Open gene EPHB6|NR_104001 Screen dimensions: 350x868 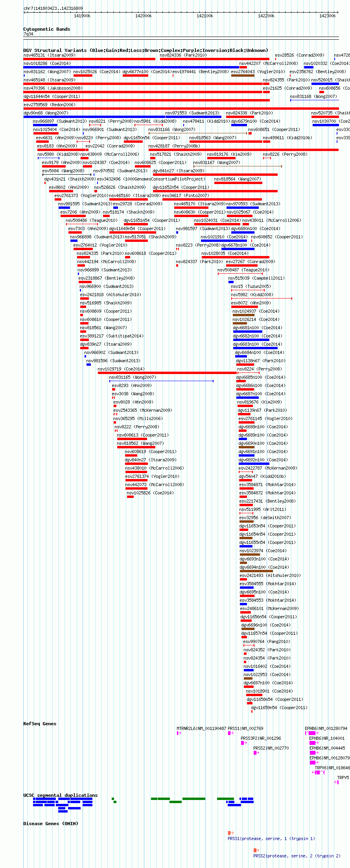tap(327, 739)
